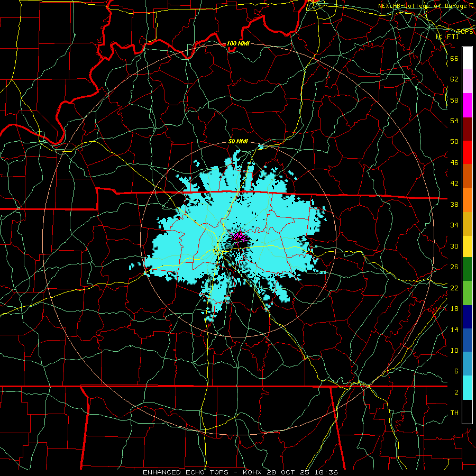
Task: Click the 30 scale label
Action: click(x=454, y=246)
